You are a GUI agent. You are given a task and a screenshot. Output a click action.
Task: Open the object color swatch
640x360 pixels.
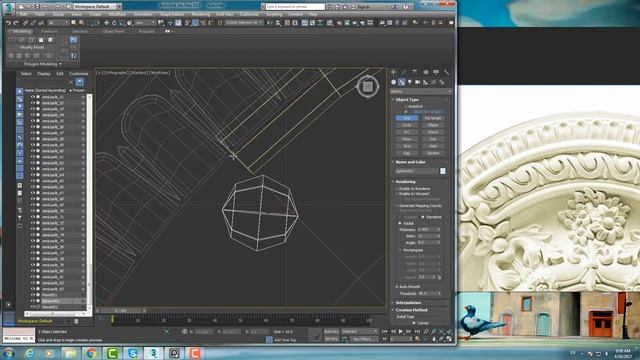point(442,171)
